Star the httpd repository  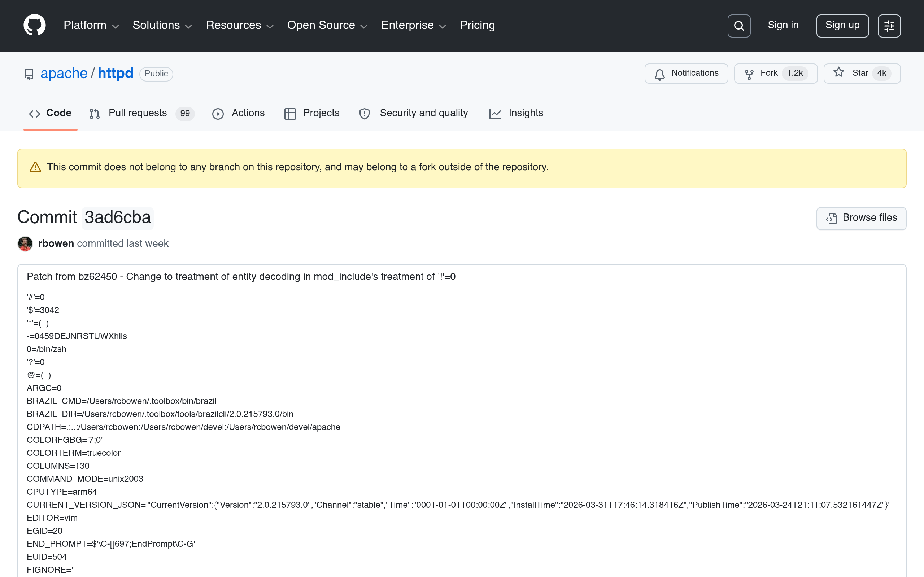pyautogui.click(x=862, y=73)
